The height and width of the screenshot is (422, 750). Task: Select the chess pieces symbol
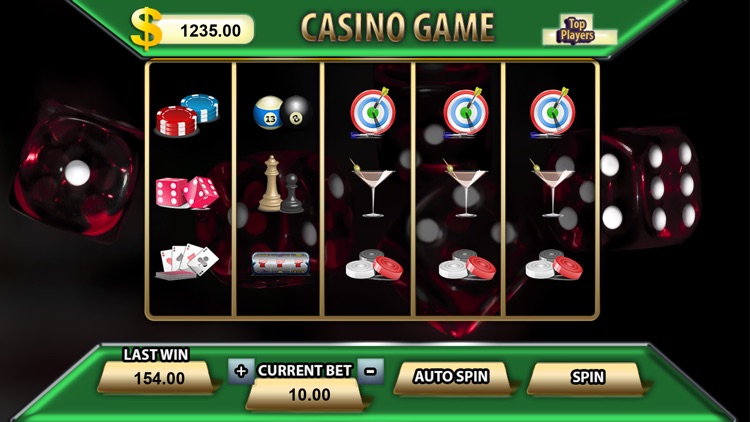coord(280,184)
